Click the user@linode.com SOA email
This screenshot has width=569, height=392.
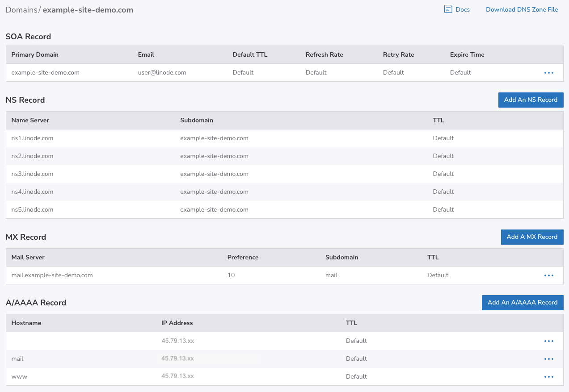(162, 73)
